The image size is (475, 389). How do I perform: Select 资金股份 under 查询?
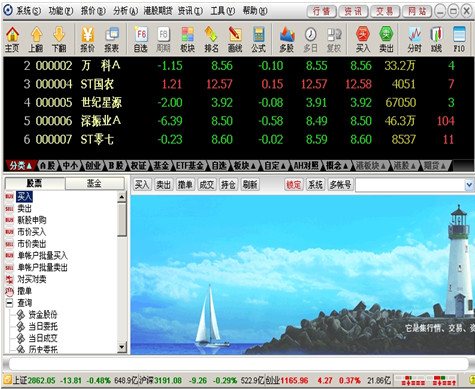tap(43, 314)
